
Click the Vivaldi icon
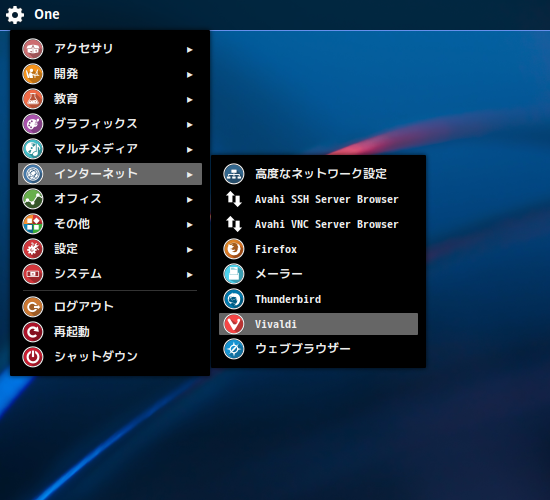tap(234, 324)
